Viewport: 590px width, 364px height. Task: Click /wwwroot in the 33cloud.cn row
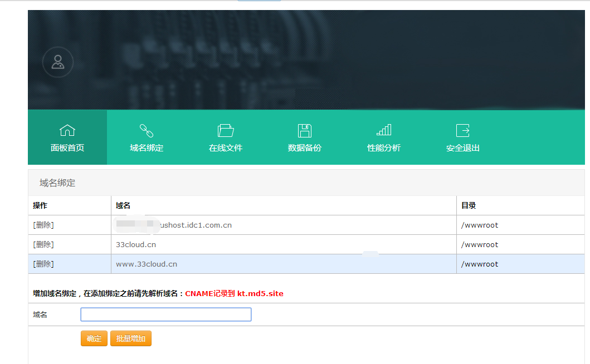(479, 244)
